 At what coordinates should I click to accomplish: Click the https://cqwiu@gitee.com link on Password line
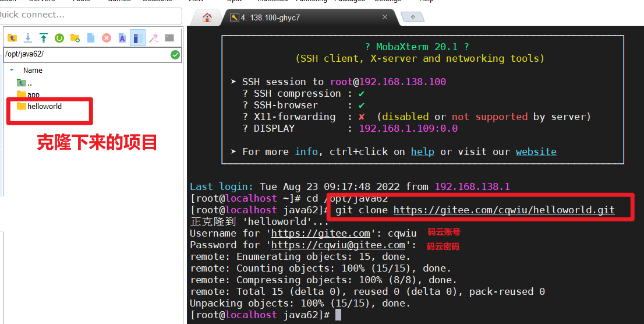338,245
